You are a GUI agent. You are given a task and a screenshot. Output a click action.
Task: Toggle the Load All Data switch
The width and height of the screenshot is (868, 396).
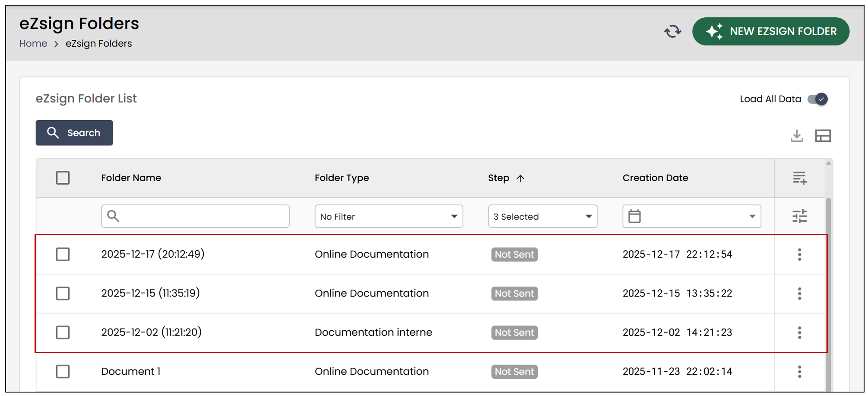coord(817,99)
